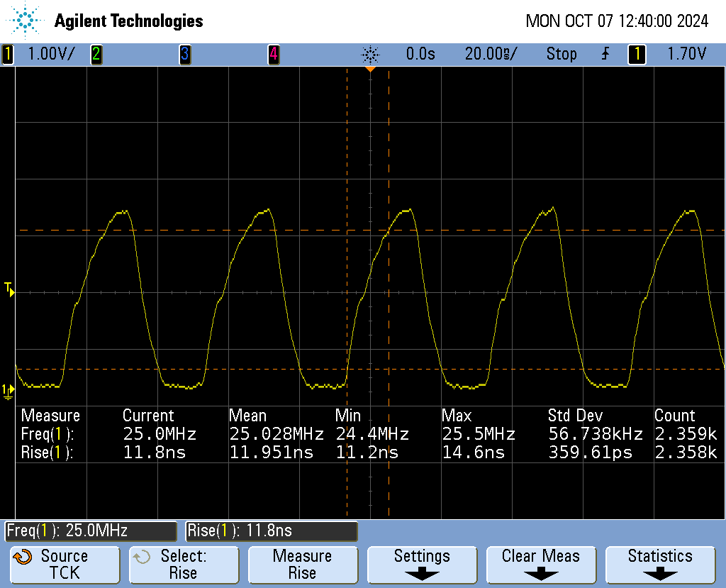Click the rising edge trigger slope icon

coord(605,54)
